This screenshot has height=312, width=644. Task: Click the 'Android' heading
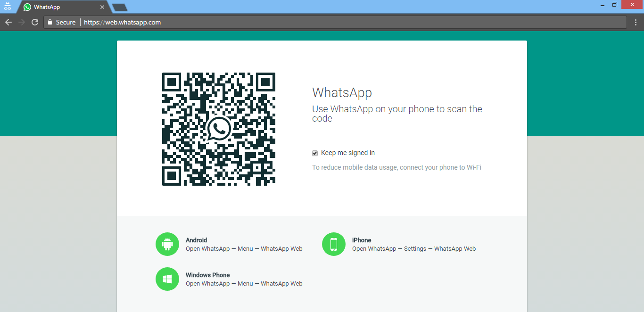[x=196, y=240]
